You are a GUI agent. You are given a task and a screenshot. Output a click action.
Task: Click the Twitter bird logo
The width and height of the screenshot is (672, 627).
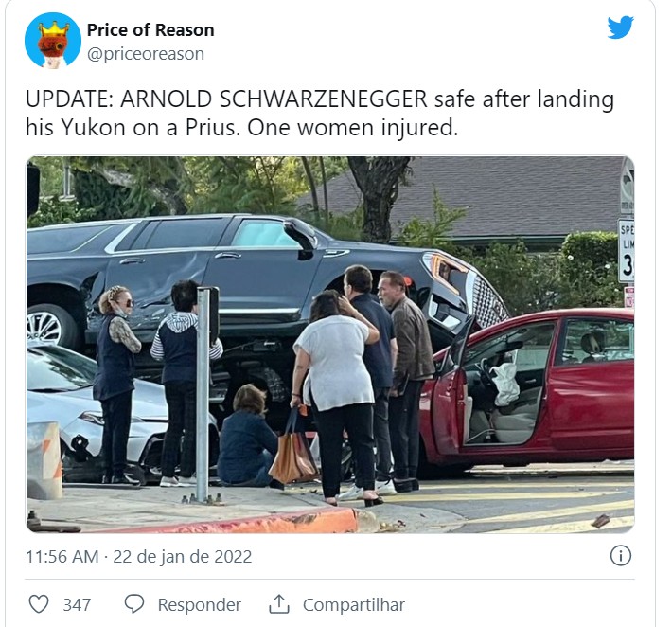pos(620,27)
